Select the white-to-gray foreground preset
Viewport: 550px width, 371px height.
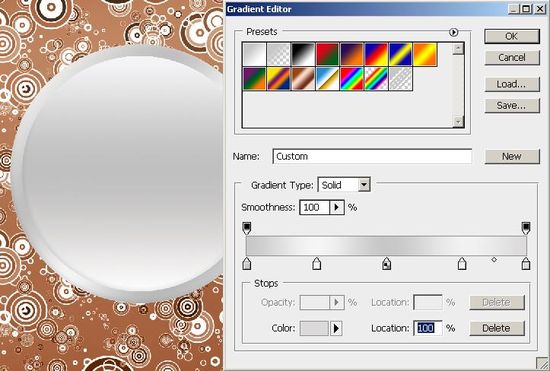[255, 54]
